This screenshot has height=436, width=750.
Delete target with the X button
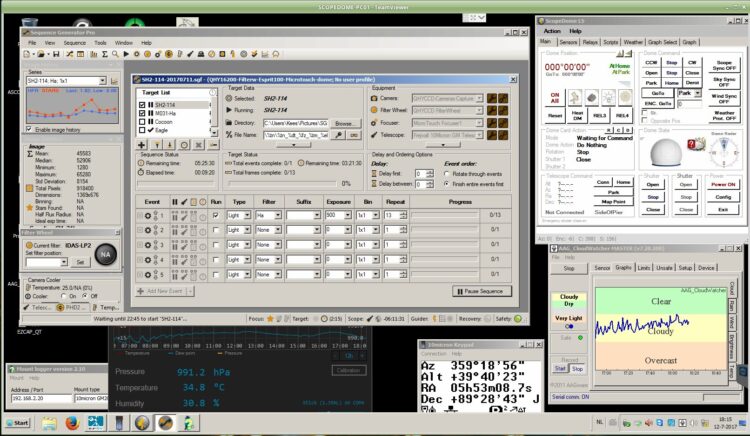(199, 145)
